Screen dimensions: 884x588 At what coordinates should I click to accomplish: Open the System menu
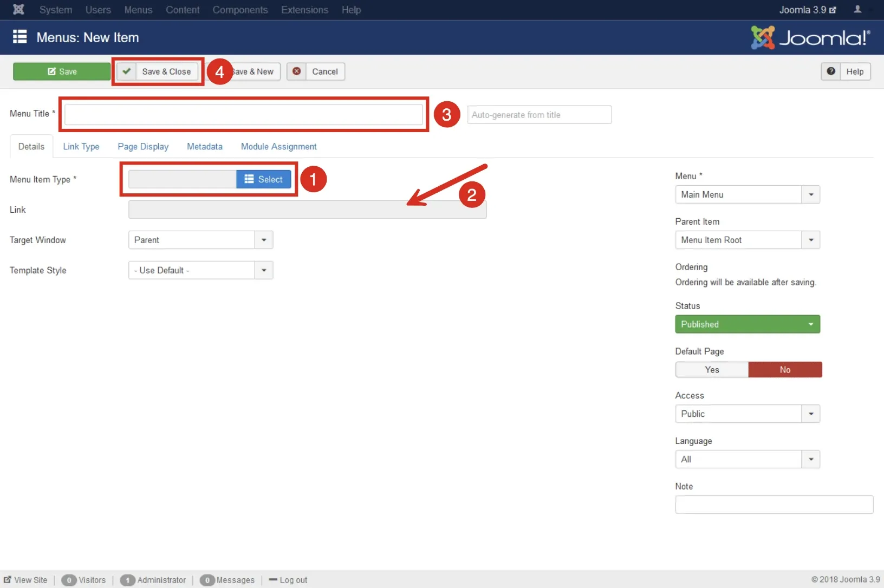coord(56,10)
